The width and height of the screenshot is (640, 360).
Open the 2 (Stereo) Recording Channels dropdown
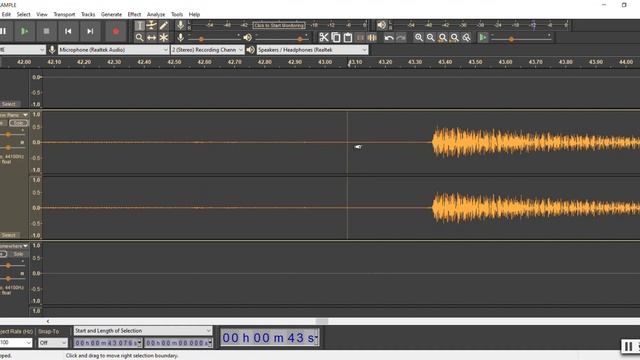207,50
